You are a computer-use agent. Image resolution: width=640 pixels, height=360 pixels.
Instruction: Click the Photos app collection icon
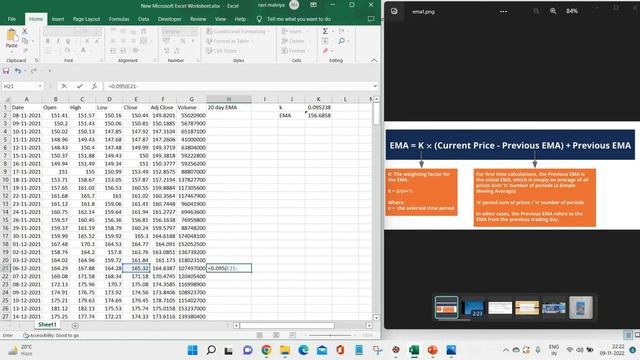[x=394, y=11]
